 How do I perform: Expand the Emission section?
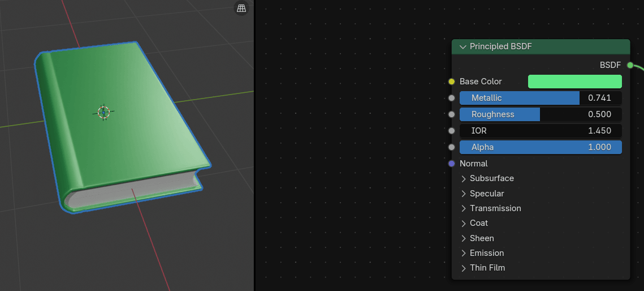pyautogui.click(x=464, y=253)
